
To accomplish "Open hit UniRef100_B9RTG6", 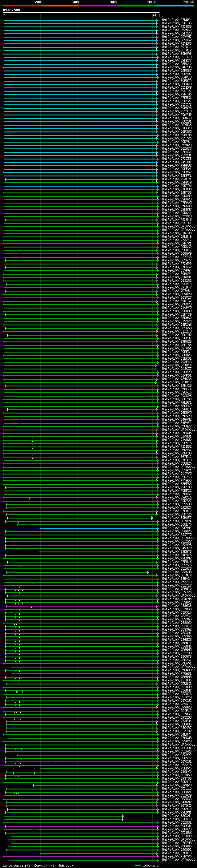I will click(177, 23).
